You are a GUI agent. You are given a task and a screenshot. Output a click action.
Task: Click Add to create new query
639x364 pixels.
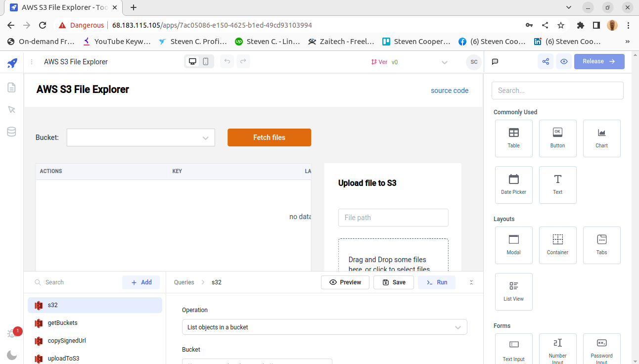pyautogui.click(x=141, y=282)
